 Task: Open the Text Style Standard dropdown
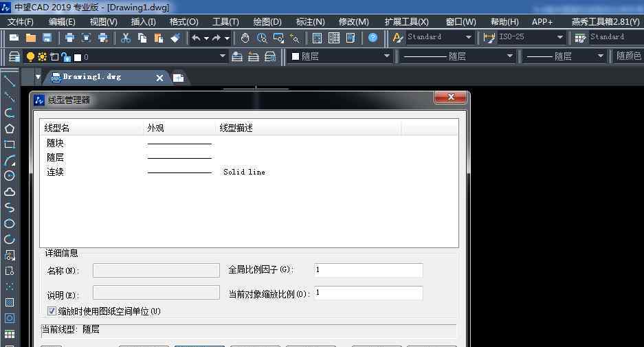click(468, 37)
